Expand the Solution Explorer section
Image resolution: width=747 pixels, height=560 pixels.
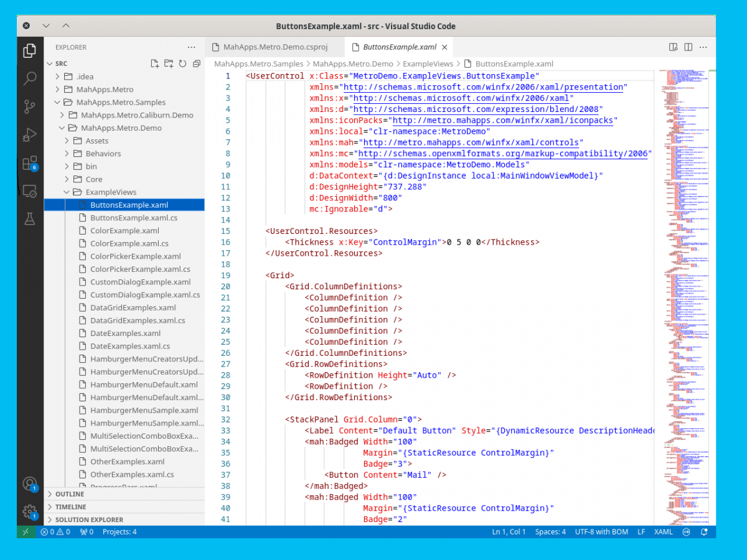coord(125,520)
